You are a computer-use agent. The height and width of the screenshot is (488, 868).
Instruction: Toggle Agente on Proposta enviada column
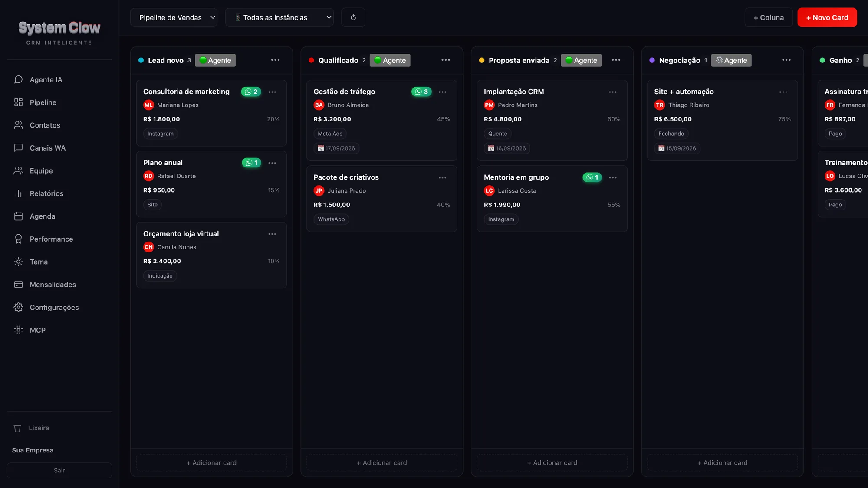(x=581, y=60)
